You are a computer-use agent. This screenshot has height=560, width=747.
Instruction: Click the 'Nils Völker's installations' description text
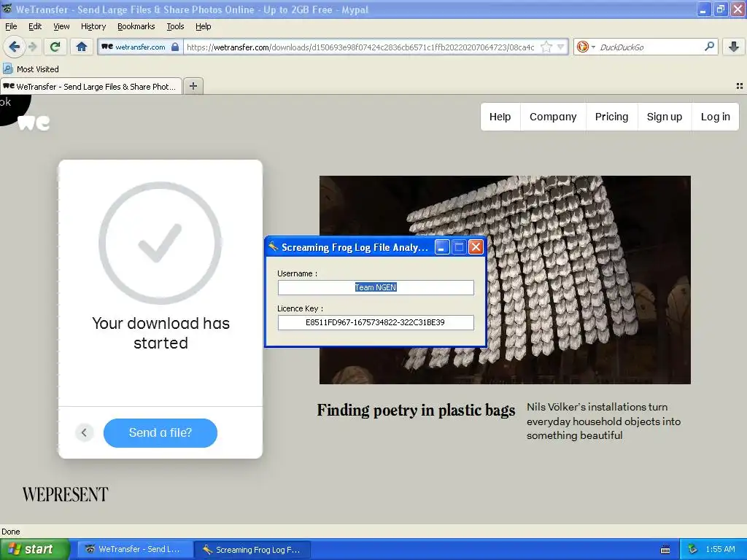pyautogui.click(x=603, y=421)
